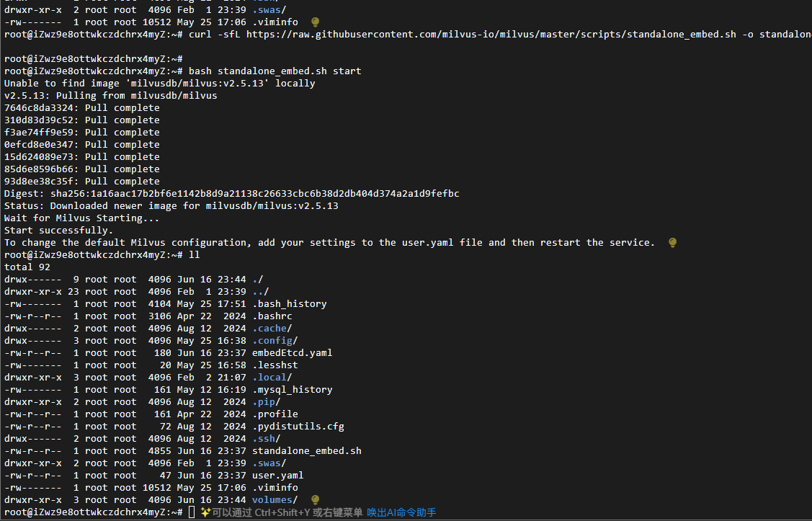Click layer hash f3ae74ff9e59
The width and height of the screenshot is (812, 521).
coord(39,133)
